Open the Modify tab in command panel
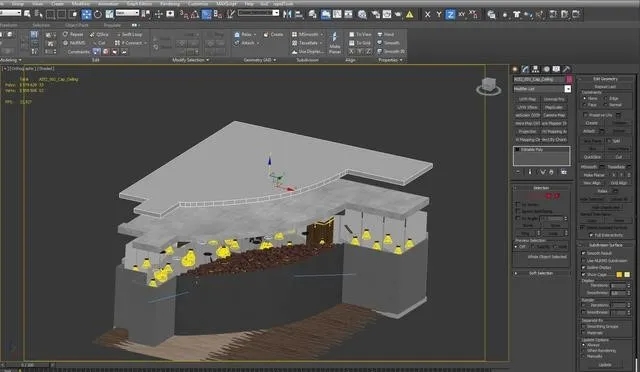Screen dimensions: 640x372 pyautogui.click(x=525, y=69)
